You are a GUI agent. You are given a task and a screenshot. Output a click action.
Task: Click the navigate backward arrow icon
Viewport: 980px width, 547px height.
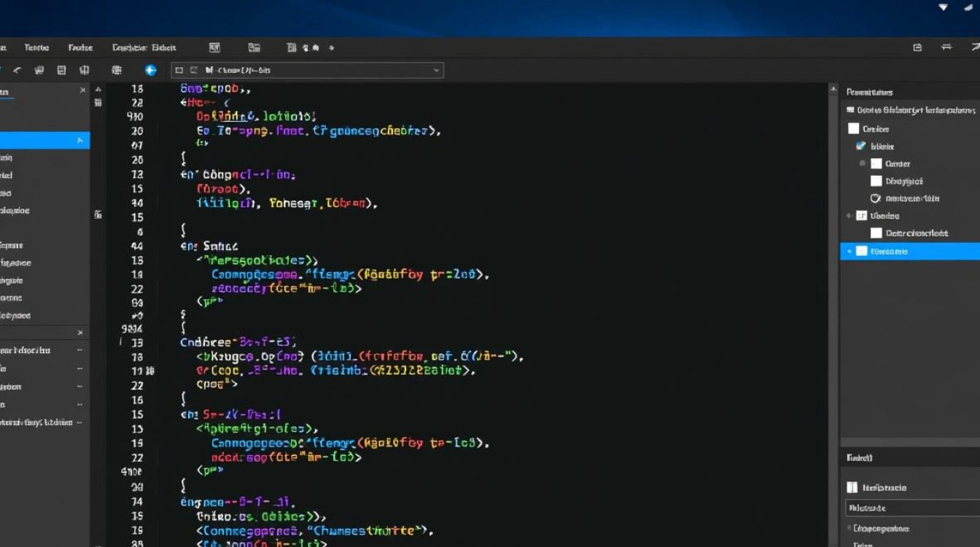[16, 70]
